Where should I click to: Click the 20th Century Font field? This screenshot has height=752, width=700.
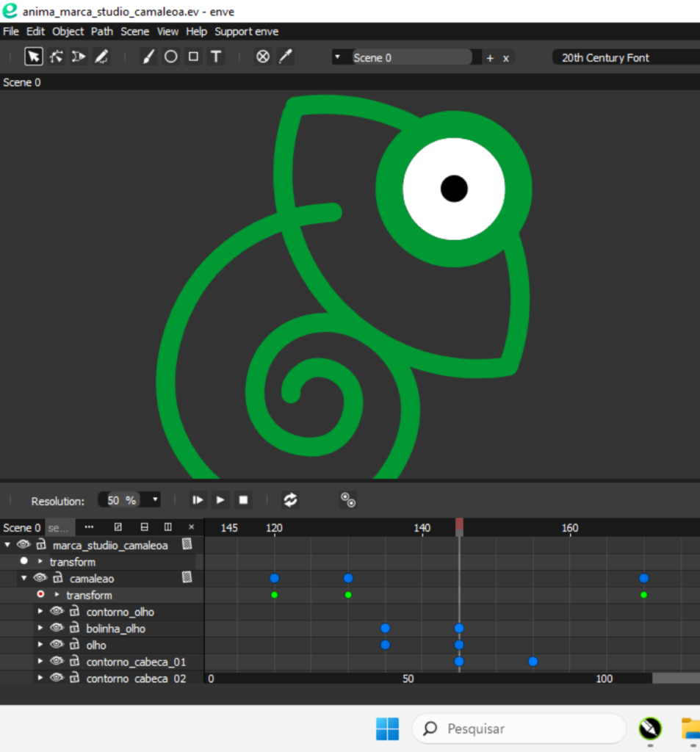click(x=624, y=57)
